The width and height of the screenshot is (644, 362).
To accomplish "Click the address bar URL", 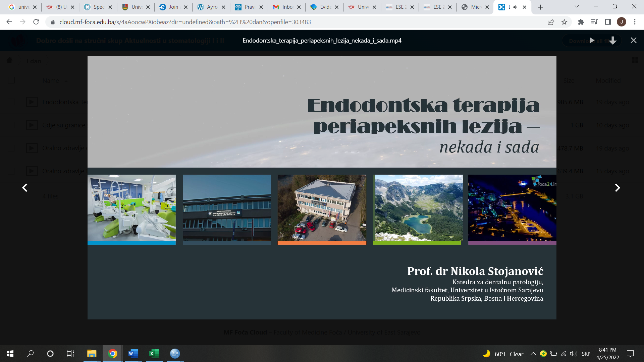I will point(185,22).
